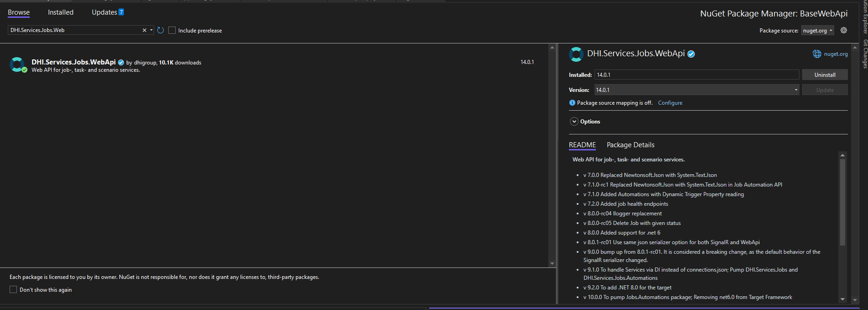Open the Version dropdown
Screen dimensions: 868x310
point(697,90)
